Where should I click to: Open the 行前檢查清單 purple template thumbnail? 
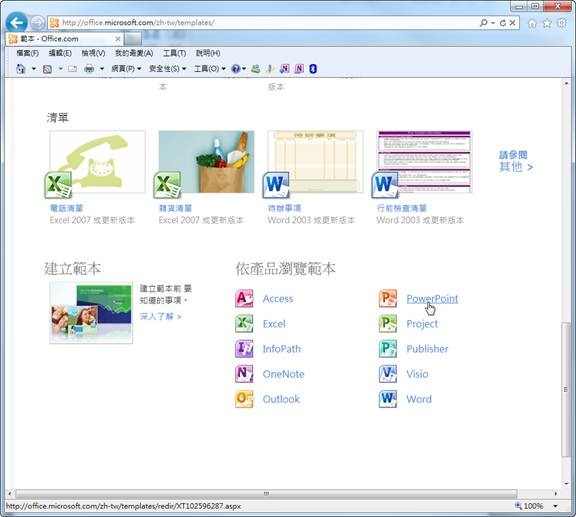pos(425,161)
